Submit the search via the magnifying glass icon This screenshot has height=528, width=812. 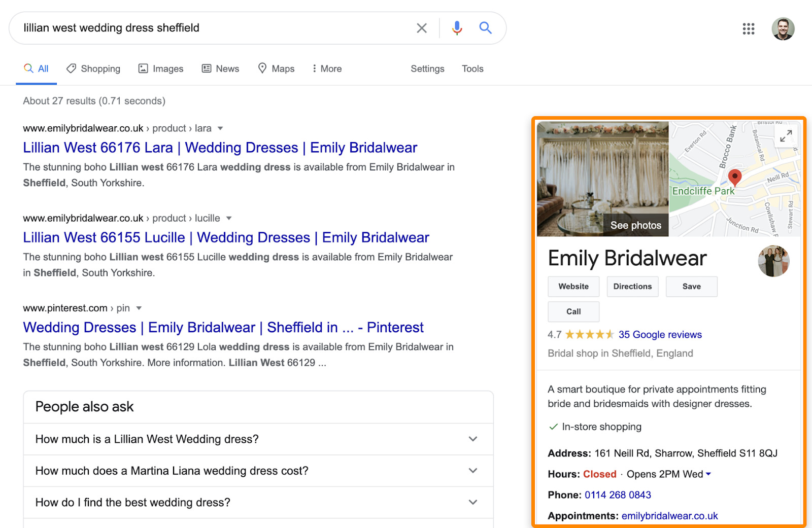pos(485,28)
